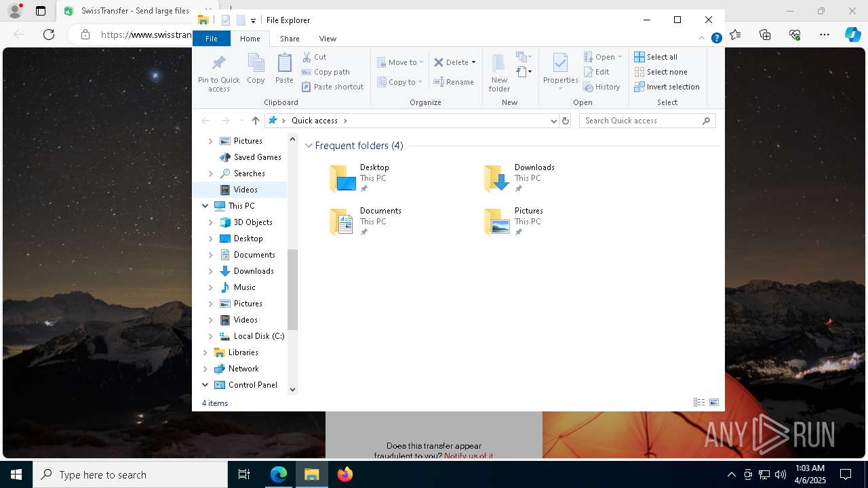868x488 pixels.
Task: Collapse the Control Panel node
Action: tap(205, 385)
